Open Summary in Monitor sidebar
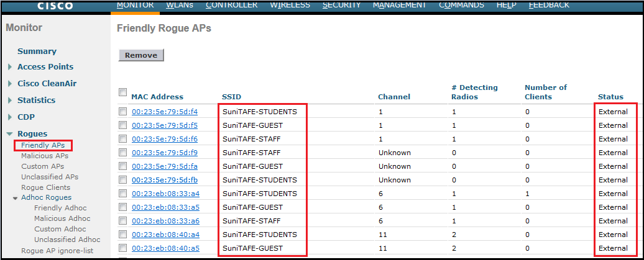 pos(37,52)
